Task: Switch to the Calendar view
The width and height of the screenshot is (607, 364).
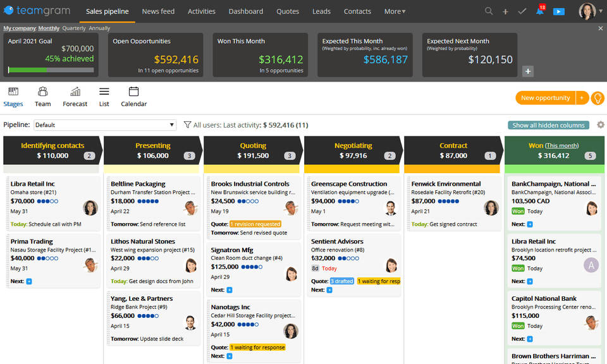Action: coord(134,97)
